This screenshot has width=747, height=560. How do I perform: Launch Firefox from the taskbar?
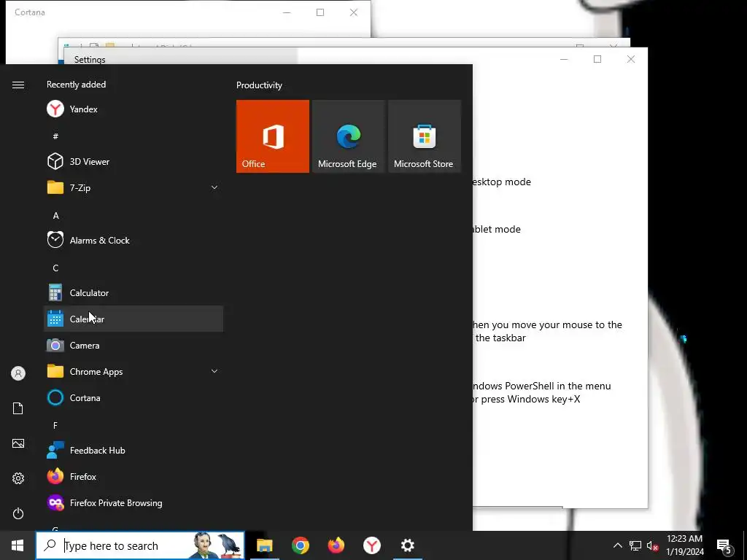336,545
